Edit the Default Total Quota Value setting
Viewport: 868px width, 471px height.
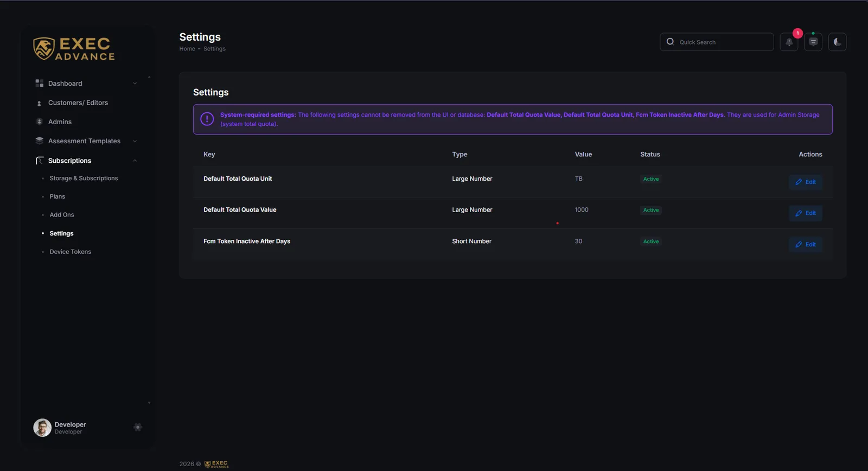pos(806,213)
